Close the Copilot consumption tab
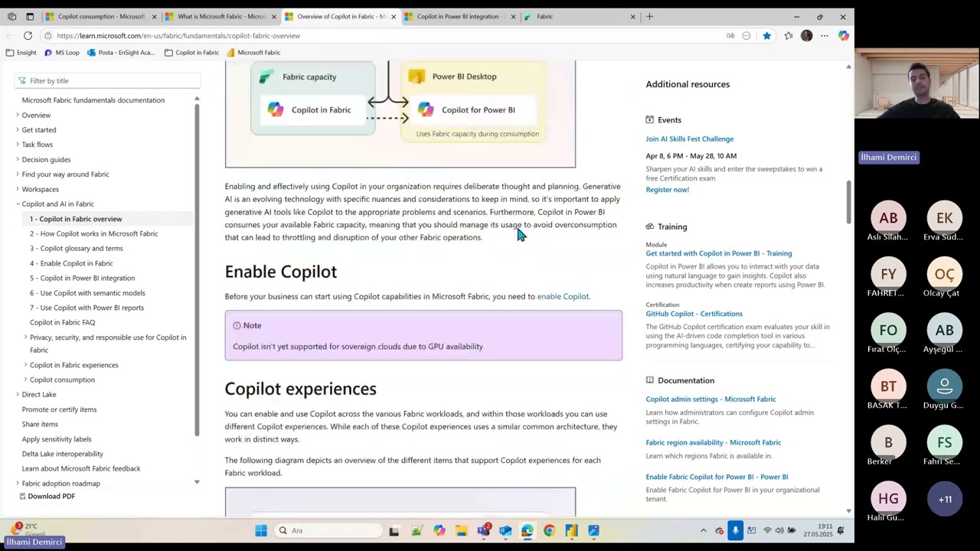 click(154, 16)
